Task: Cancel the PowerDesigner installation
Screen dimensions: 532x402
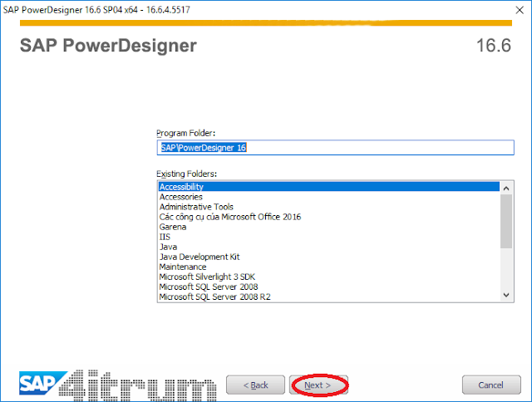Action: 491,385
